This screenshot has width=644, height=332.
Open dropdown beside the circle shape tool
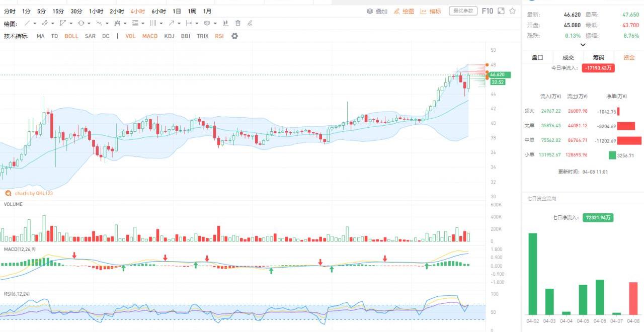pyautogui.click(x=89, y=23)
